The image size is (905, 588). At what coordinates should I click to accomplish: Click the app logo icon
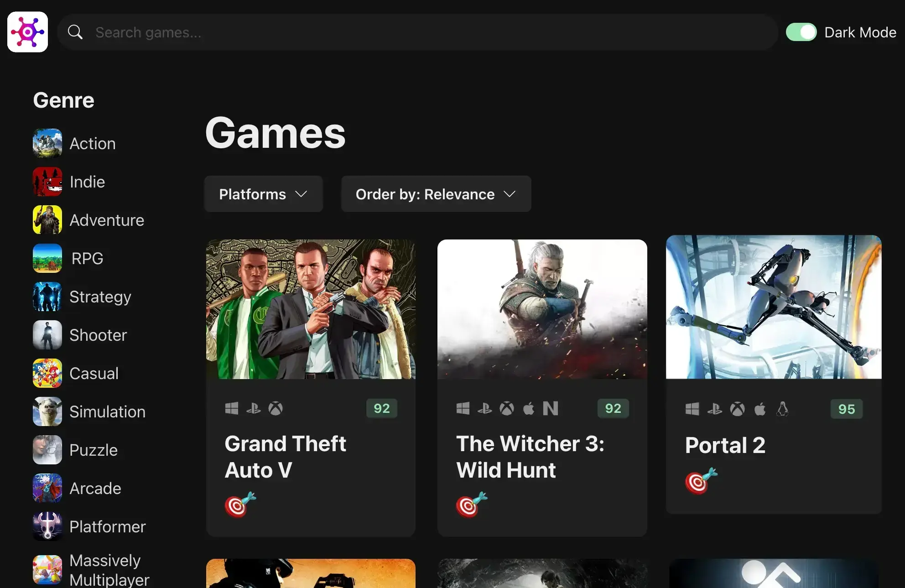(27, 32)
